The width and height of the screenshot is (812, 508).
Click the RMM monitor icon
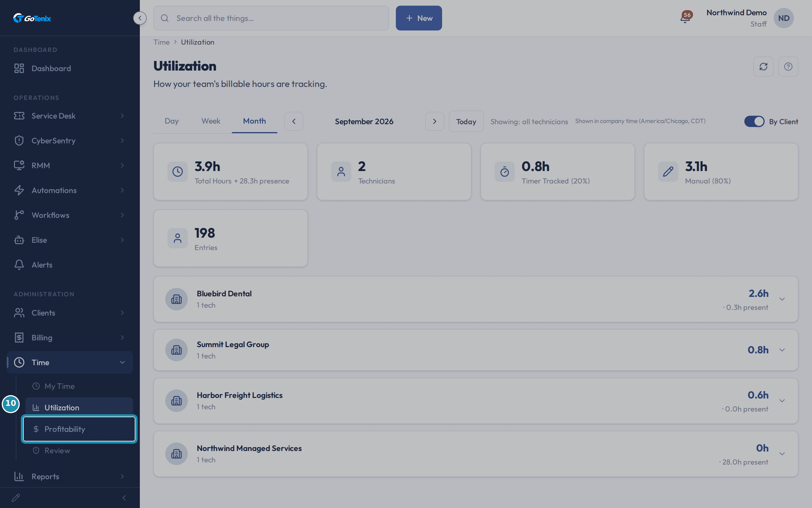(x=19, y=165)
